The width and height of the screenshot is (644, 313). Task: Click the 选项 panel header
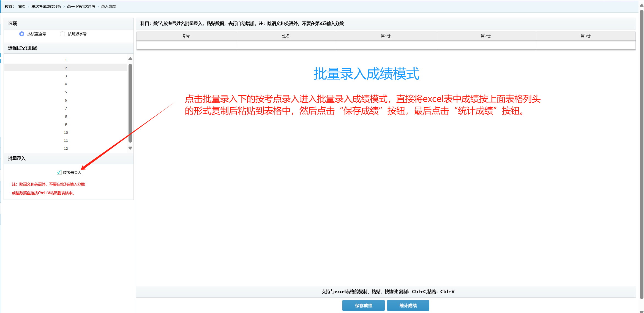pyautogui.click(x=69, y=23)
